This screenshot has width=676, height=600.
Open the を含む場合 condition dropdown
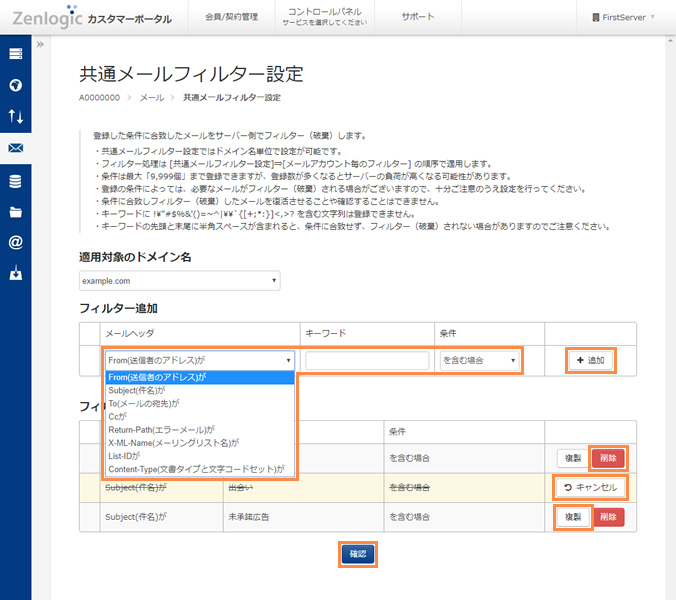click(479, 360)
